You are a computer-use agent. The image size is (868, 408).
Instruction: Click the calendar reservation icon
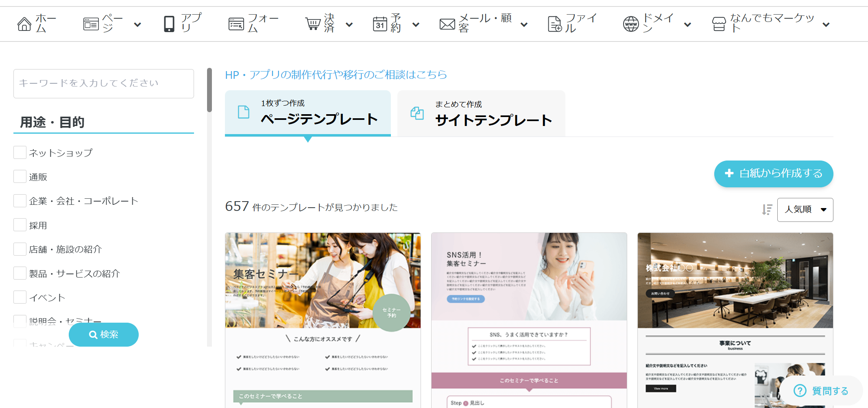pyautogui.click(x=380, y=24)
